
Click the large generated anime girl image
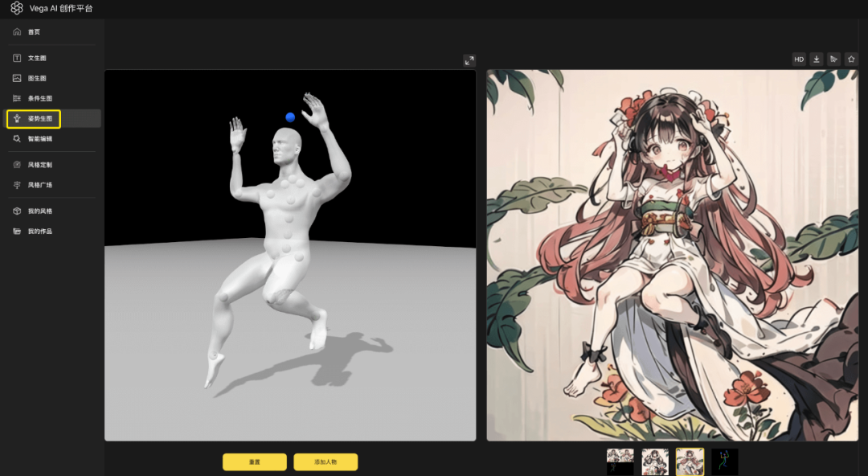[672, 256]
